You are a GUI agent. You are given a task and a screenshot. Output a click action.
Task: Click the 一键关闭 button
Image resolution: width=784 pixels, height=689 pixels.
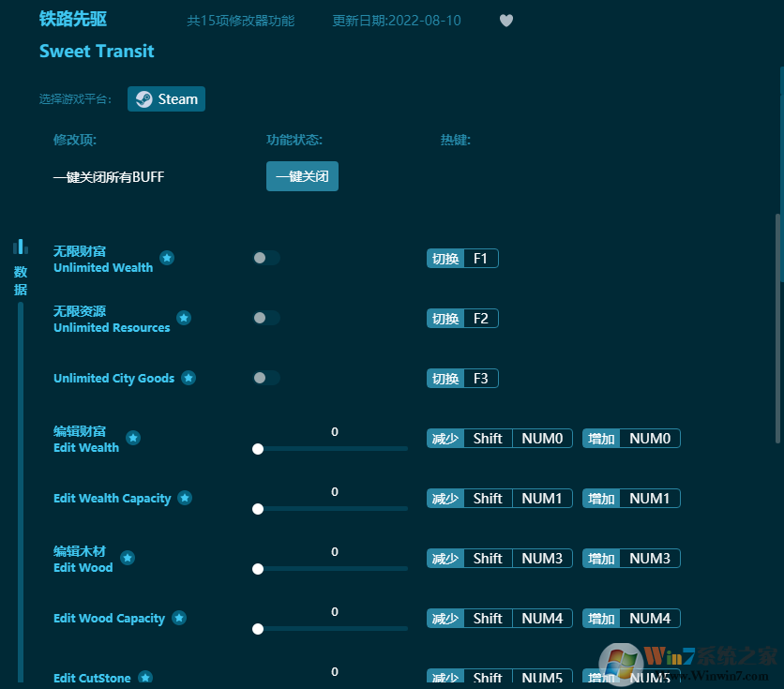point(302,176)
